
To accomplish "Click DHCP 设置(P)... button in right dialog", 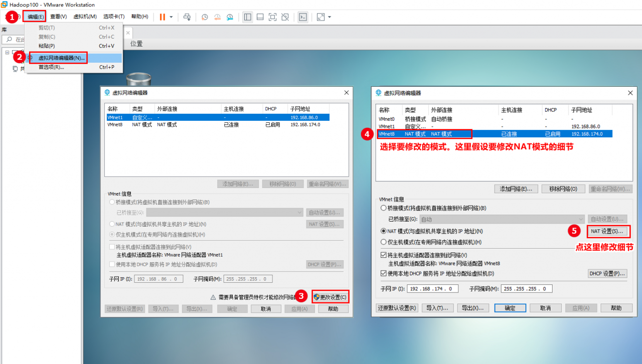I will pos(607,274).
